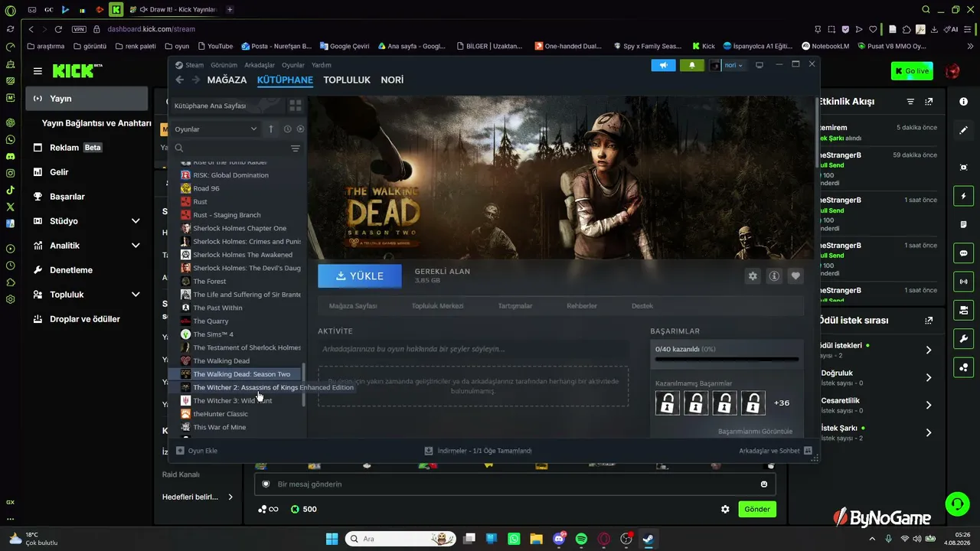Click Oyun Ekle at Steam bottom bar

pos(197,451)
